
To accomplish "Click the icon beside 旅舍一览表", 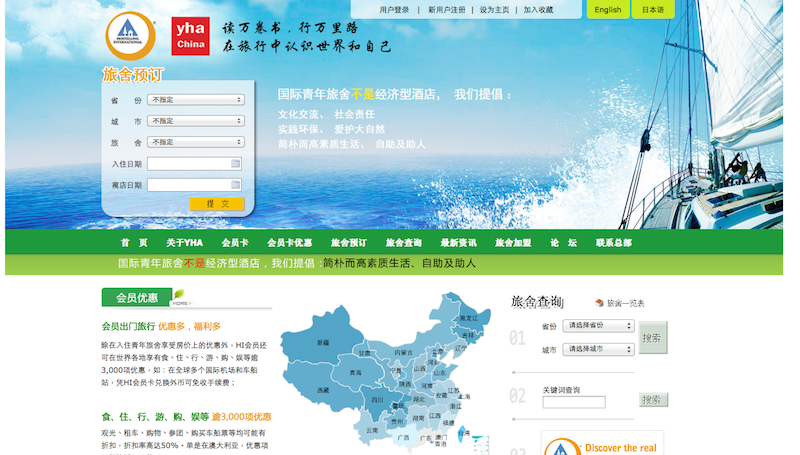I will coord(599,303).
